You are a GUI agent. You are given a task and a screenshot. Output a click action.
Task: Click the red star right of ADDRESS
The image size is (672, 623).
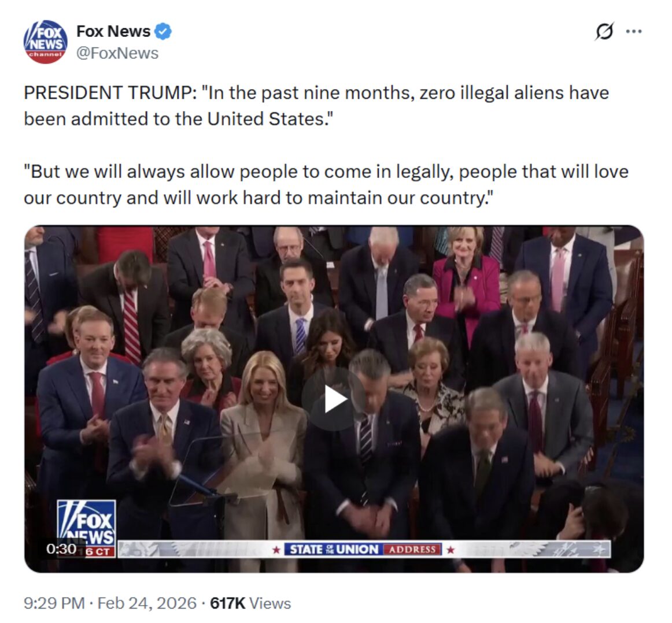pos(450,550)
